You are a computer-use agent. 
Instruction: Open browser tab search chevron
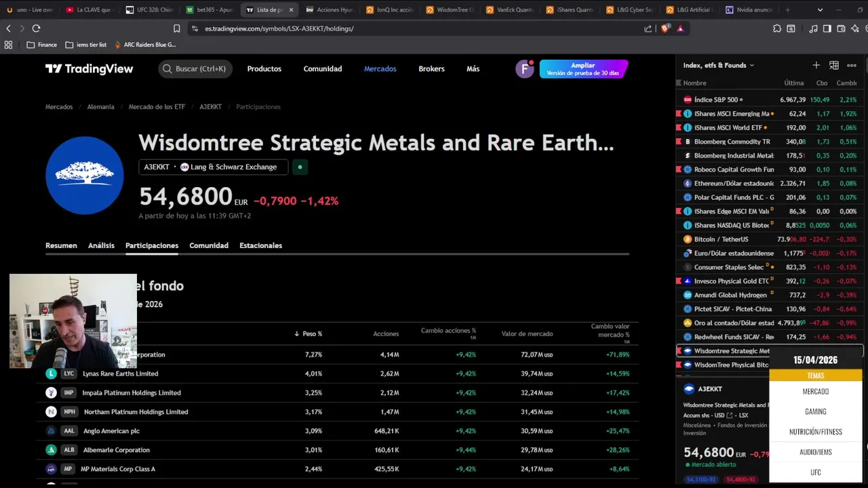click(820, 10)
